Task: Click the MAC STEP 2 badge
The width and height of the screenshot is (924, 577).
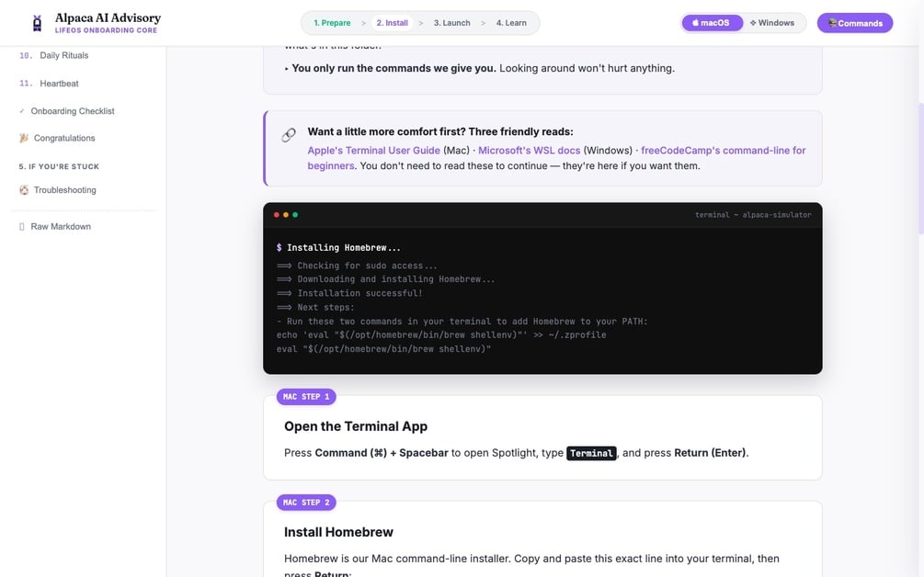Action: click(306, 503)
